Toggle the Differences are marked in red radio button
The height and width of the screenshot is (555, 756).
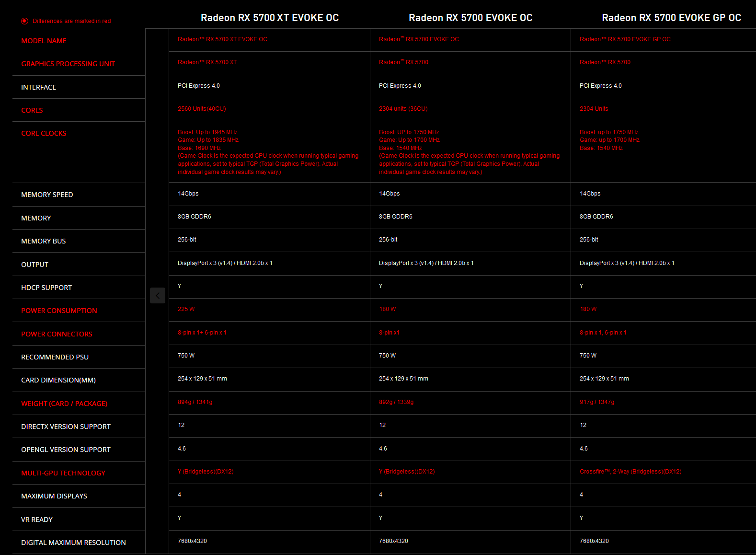24,21
